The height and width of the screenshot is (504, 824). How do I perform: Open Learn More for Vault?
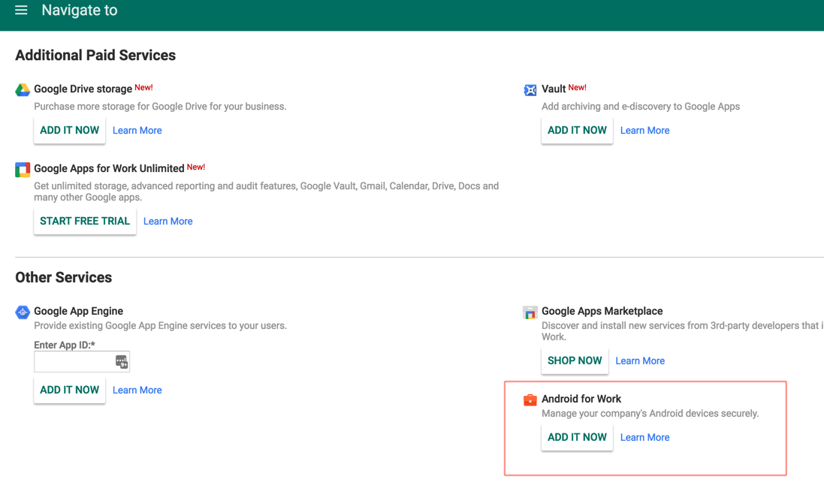(x=645, y=131)
